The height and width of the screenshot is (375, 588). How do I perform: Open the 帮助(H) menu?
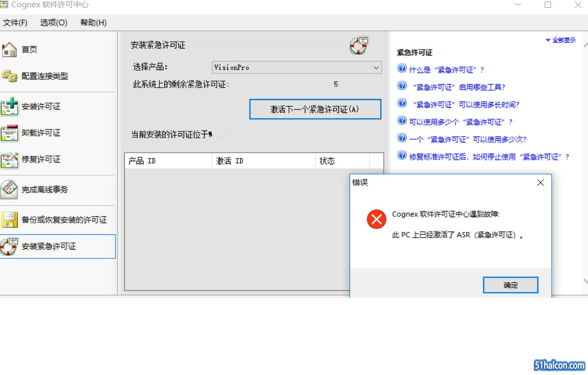[93, 23]
